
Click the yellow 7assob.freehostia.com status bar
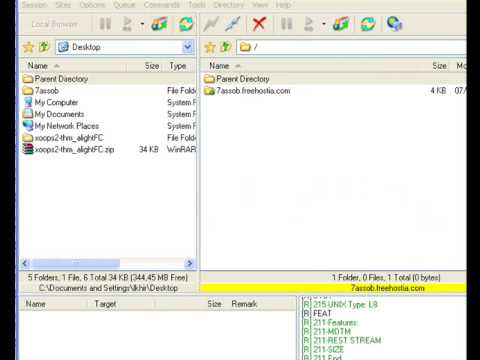point(333,288)
